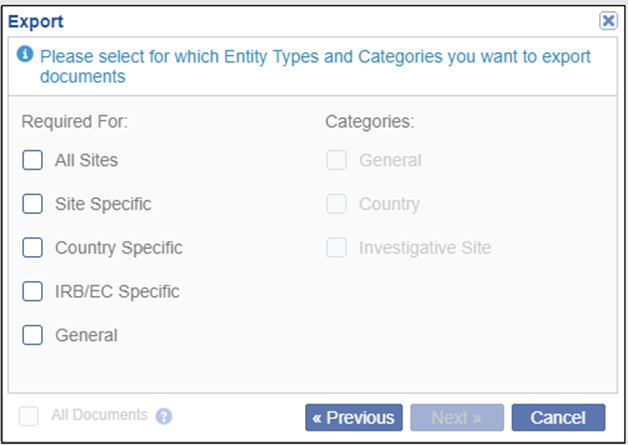The height and width of the screenshot is (445, 628).
Task: Enable the Investigative Site checkbox
Action: [x=337, y=248]
